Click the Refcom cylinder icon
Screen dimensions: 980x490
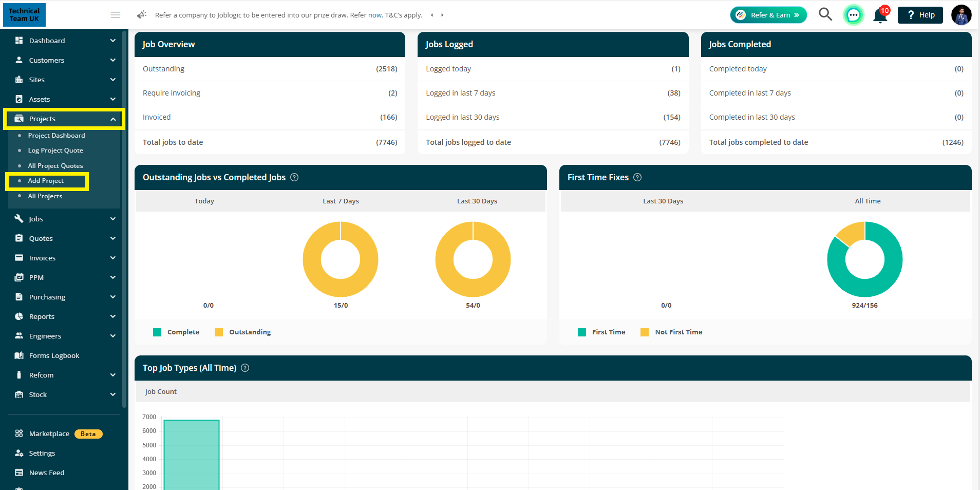coord(19,375)
